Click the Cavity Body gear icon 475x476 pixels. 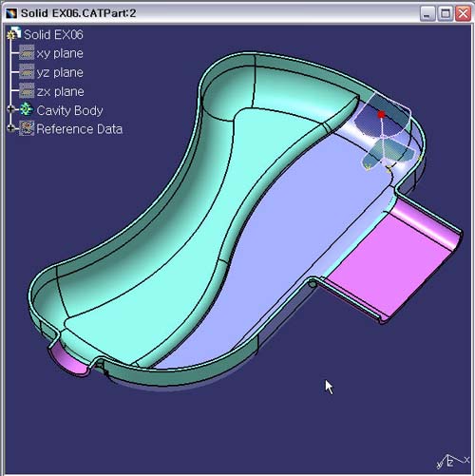(27, 109)
